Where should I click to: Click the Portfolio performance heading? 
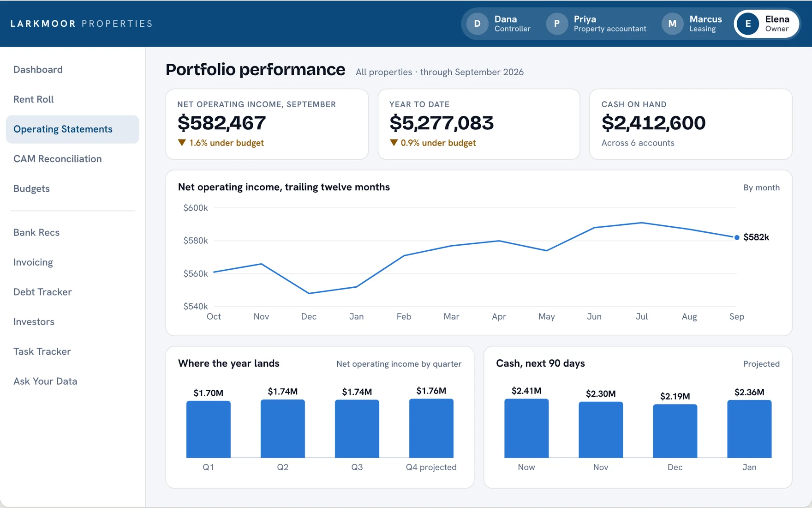[255, 70]
